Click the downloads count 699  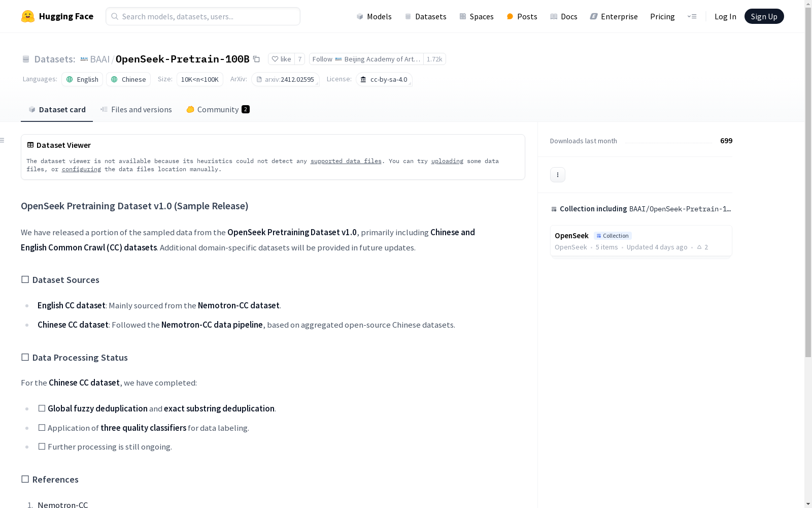click(726, 141)
